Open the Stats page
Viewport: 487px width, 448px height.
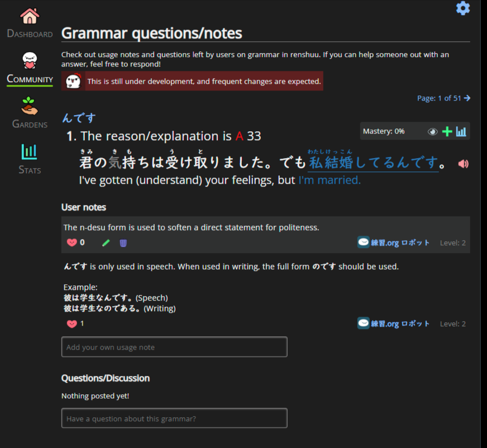(30, 159)
